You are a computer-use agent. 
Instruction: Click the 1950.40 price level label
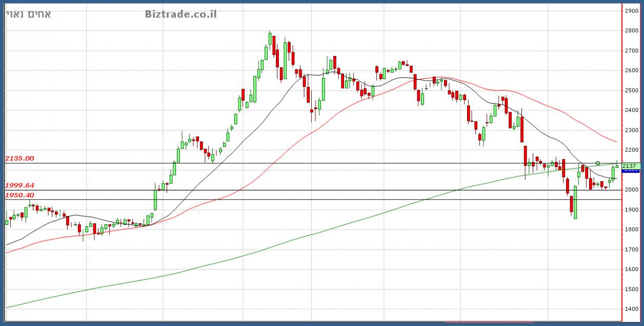[19, 195]
